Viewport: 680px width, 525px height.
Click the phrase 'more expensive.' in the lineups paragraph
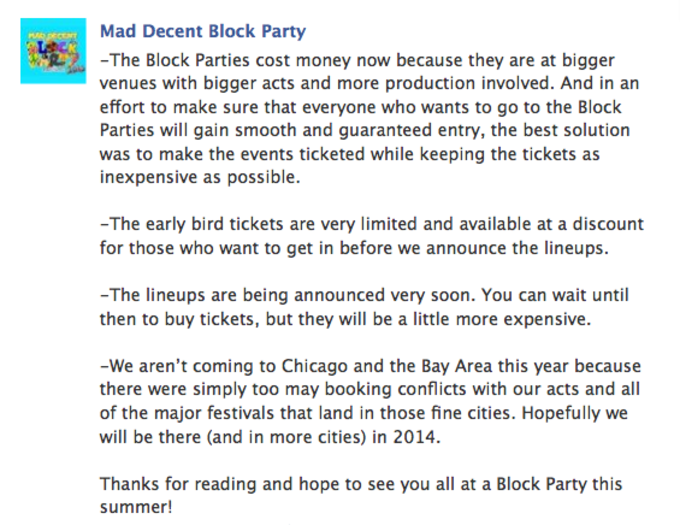(x=523, y=320)
